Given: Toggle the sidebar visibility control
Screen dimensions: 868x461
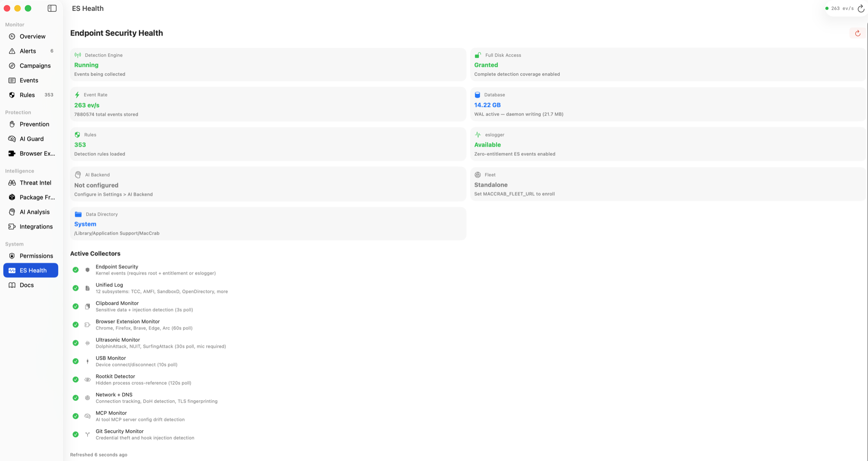Looking at the screenshot, I should 52,8.
